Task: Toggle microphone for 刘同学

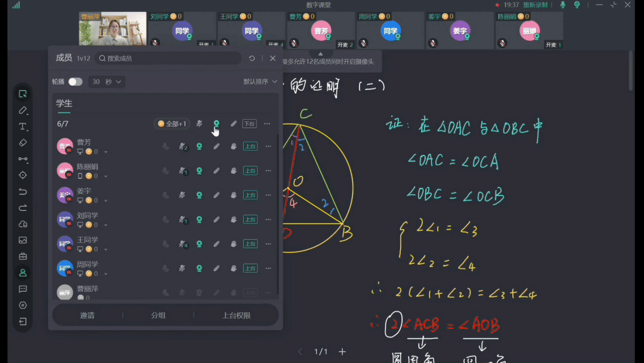Action: (183, 220)
